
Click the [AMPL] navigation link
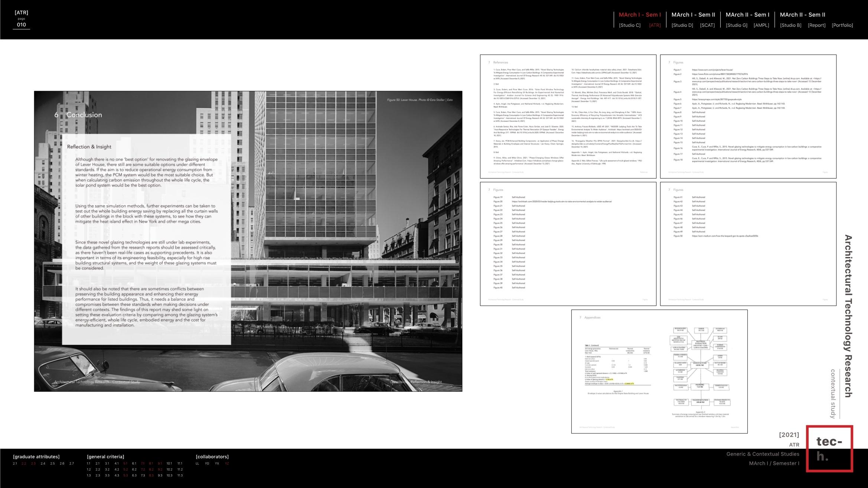(761, 25)
